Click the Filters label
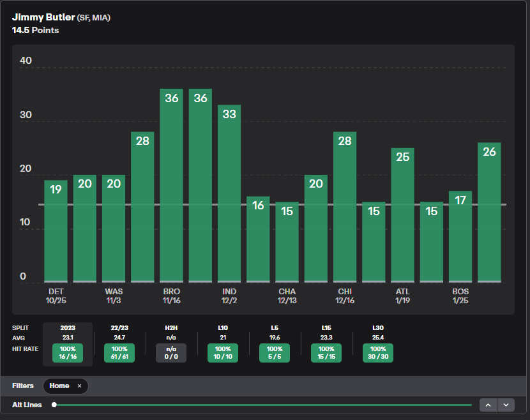Image resolution: width=530 pixels, height=420 pixels. click(22, 386)
